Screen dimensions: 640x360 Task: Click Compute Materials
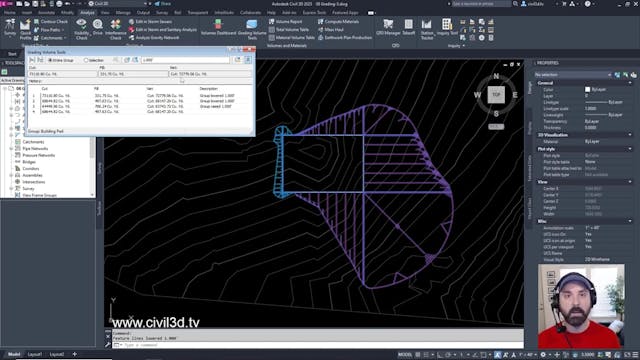(338, 22)
